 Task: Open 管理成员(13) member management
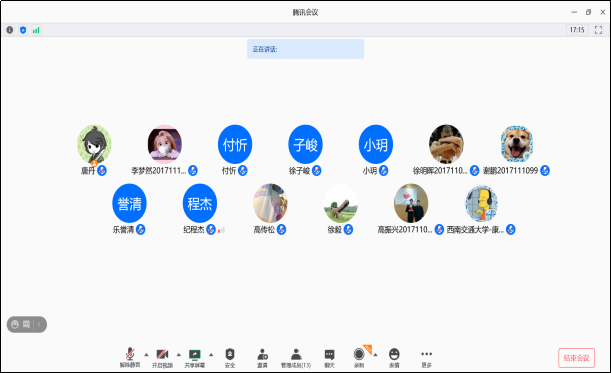pyautogui.click(x=296, y=358)
